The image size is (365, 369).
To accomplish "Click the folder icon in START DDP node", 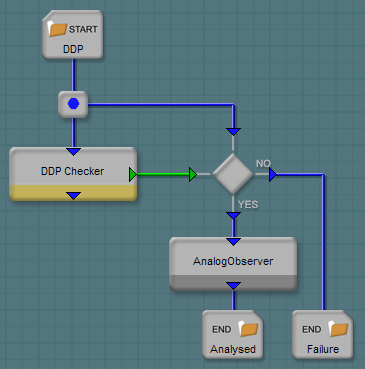I will click(x=58, y=29).
